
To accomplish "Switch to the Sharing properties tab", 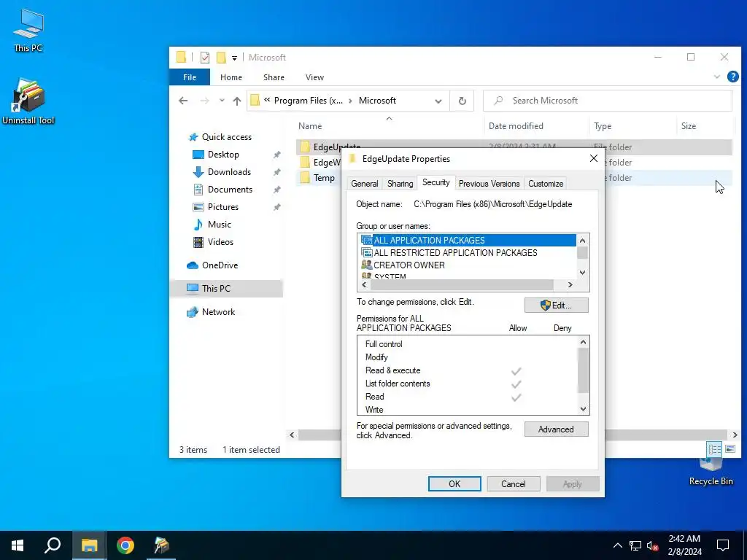I will [x=400, y=184].
